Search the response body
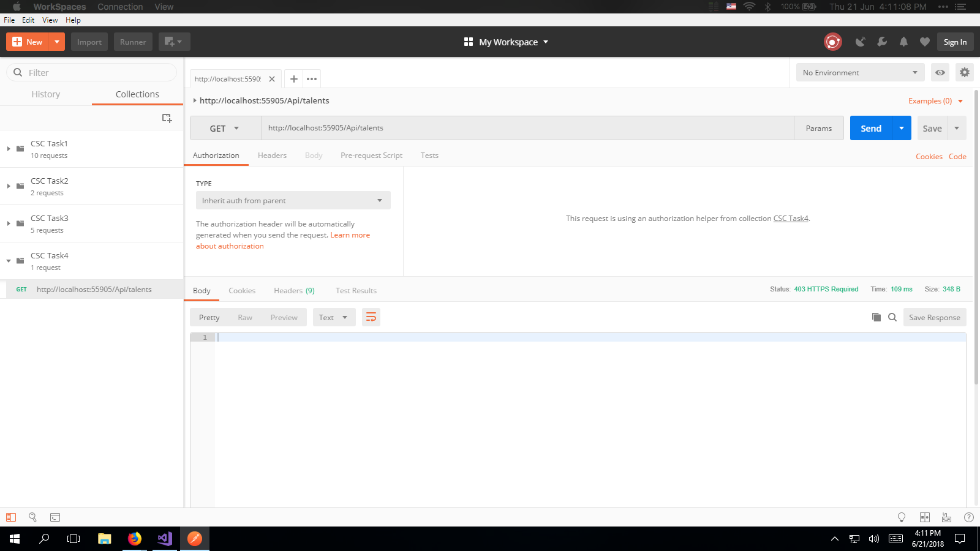 [892, 317]
